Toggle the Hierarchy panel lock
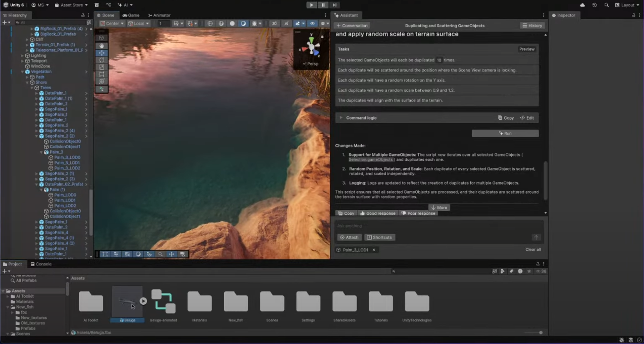Image resolution: width=644 pixels, height=344 pixels. 83,15
